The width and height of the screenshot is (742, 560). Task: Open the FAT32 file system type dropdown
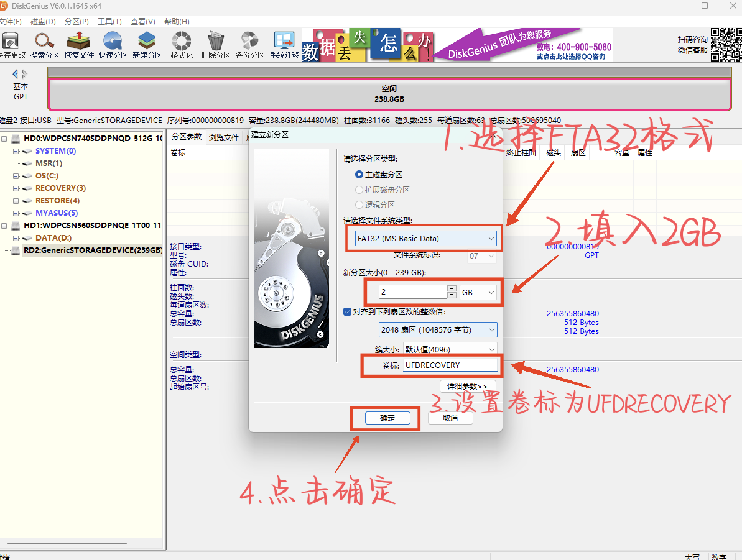point(422,238)
